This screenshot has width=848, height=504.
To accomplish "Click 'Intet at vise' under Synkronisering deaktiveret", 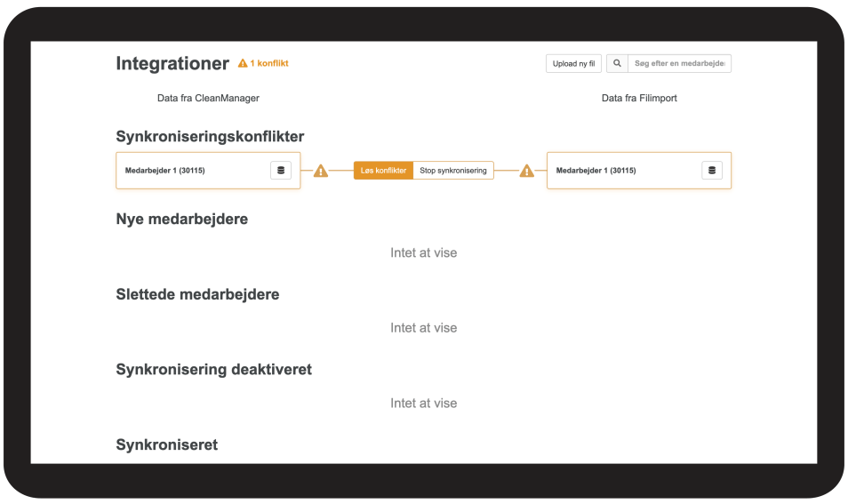I will click(423, 403).
